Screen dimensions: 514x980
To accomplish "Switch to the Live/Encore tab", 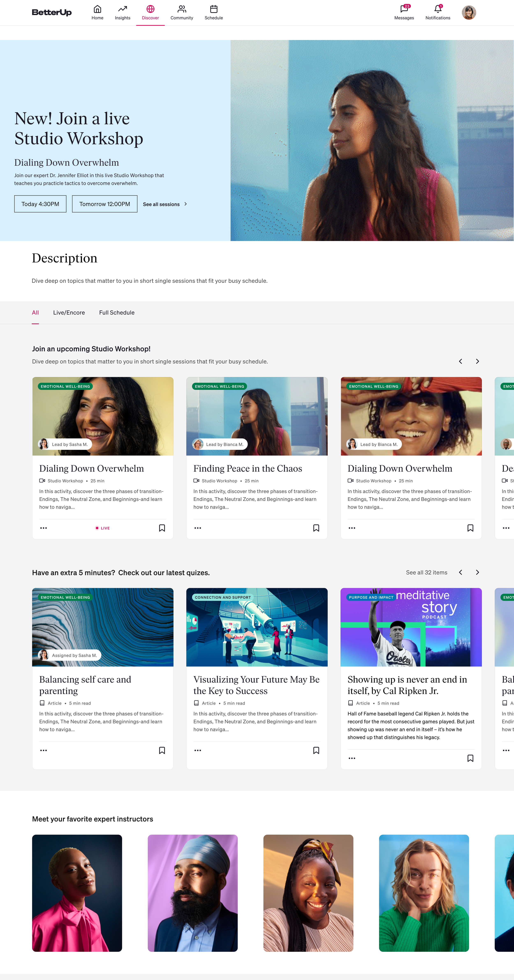I will pyautogui.click(x=69, y=312).
